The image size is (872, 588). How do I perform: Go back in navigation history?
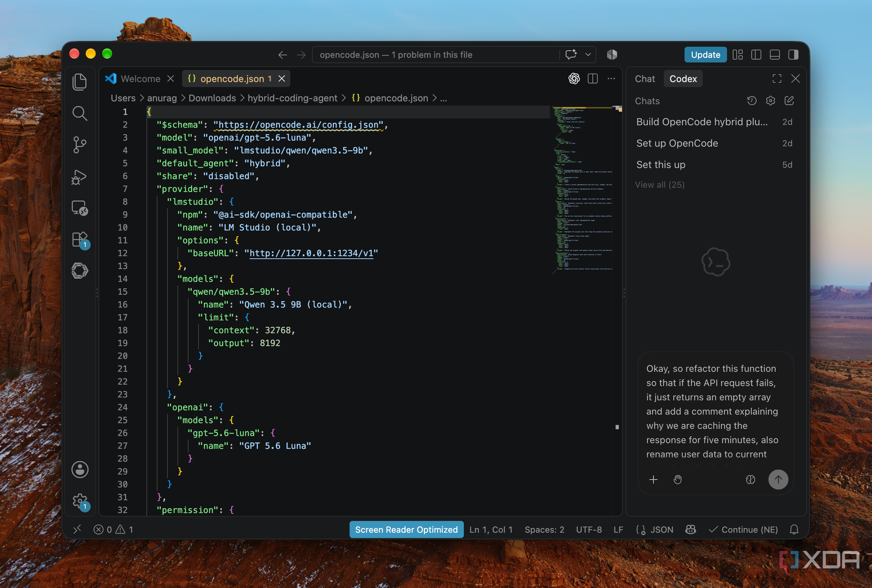pos(282,55)
